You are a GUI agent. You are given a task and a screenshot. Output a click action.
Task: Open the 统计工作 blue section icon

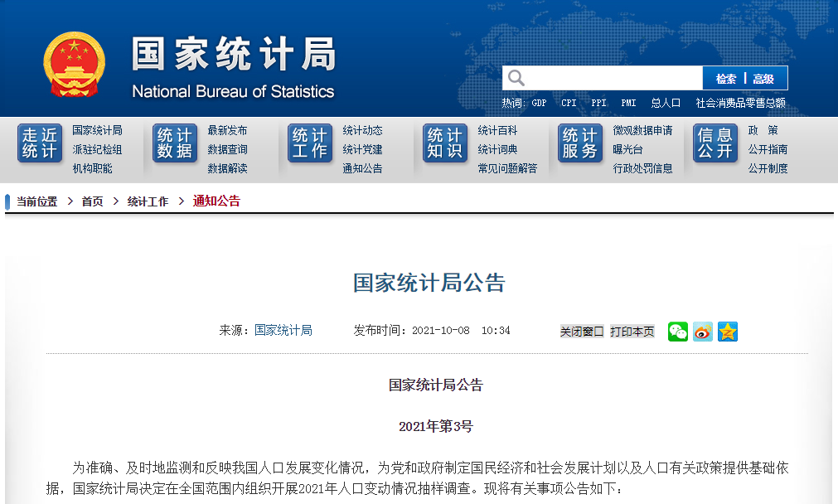[x=310, y=143]
